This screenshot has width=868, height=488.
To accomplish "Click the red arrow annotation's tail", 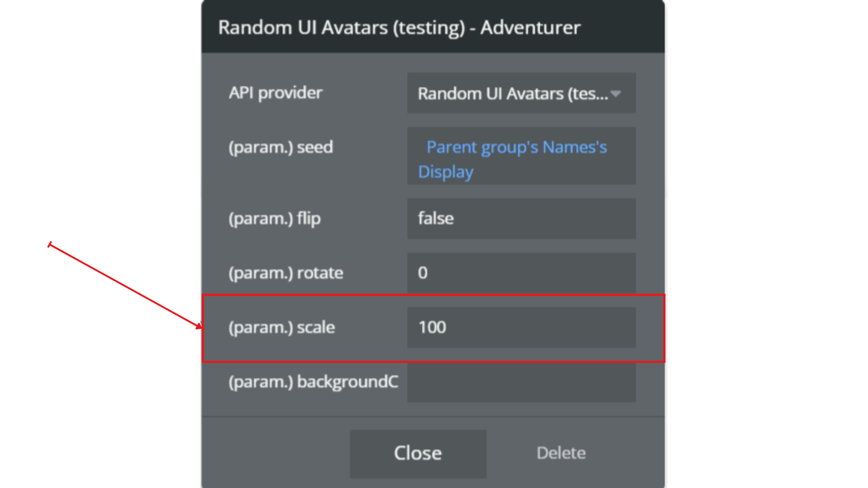I will (50, 244).
